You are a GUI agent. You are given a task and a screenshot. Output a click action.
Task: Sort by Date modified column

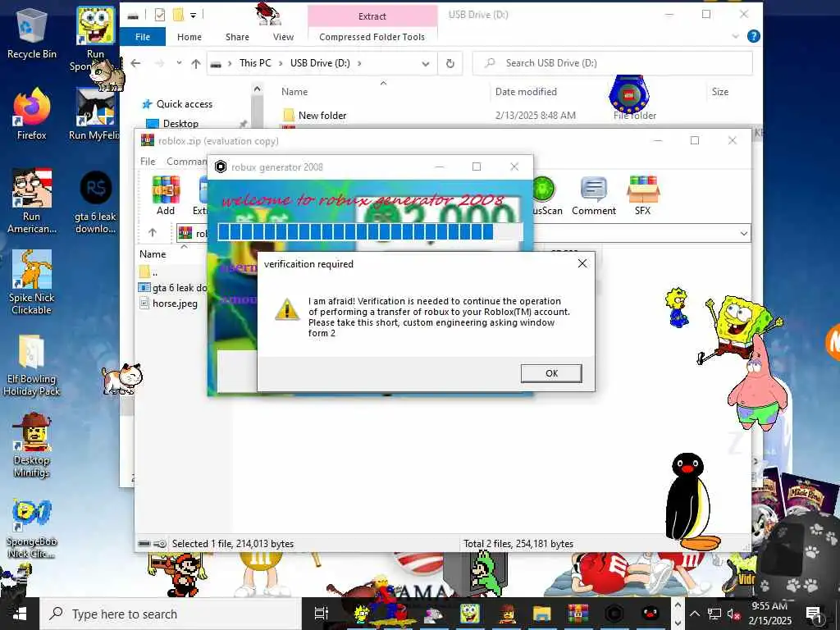pyautogui.click(x=526, y=92)
